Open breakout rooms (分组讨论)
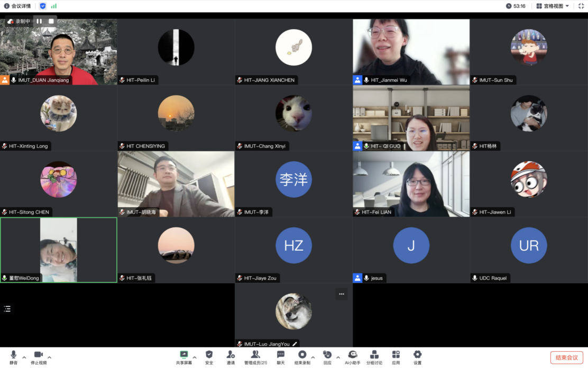588x368 pixels. click(374, 356)
